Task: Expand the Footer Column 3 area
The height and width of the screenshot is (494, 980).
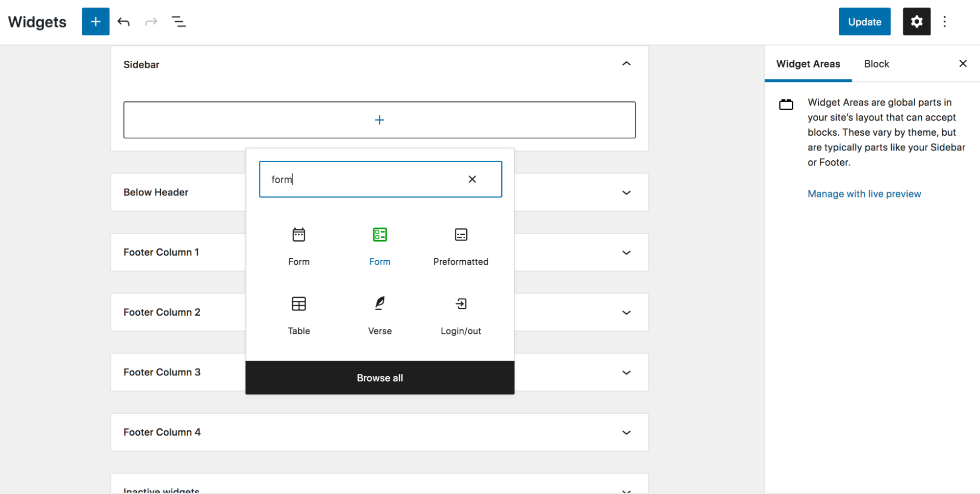Action: point(626,372)
